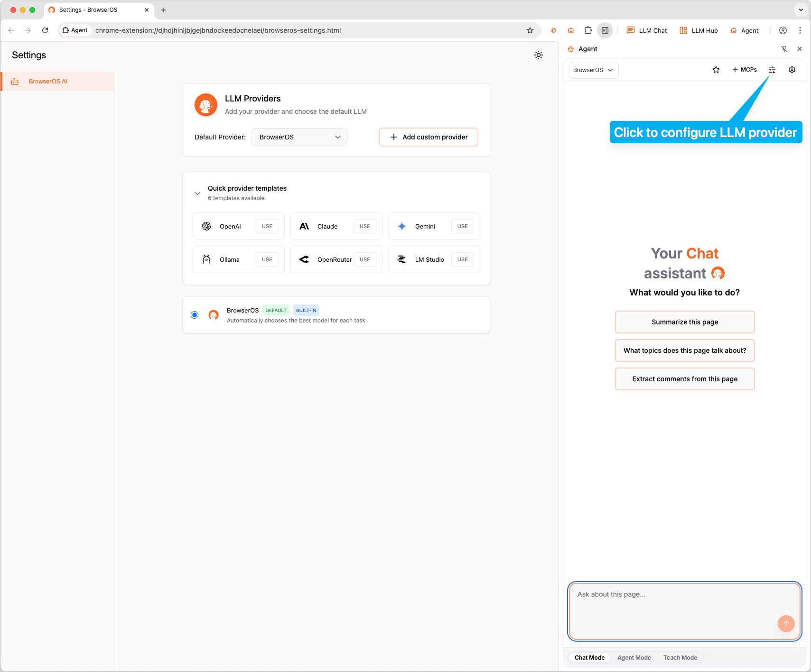Screen dimensions: 811x672
Task: Use the Gemini template
Action: point(463,226)
